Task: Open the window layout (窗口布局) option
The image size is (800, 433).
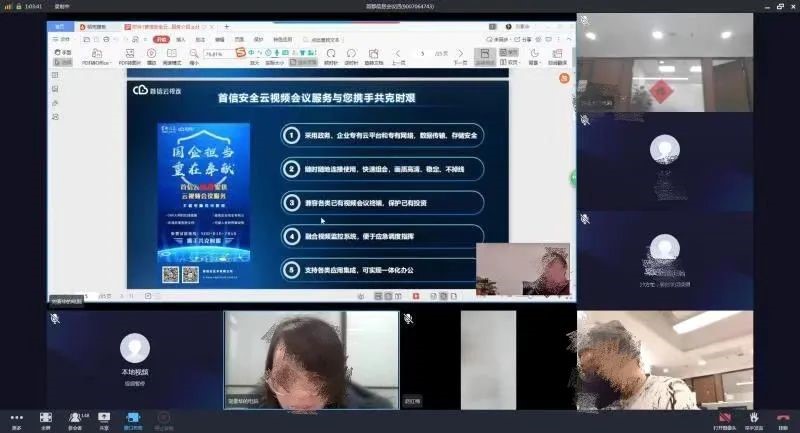Action: pos(133,421)
